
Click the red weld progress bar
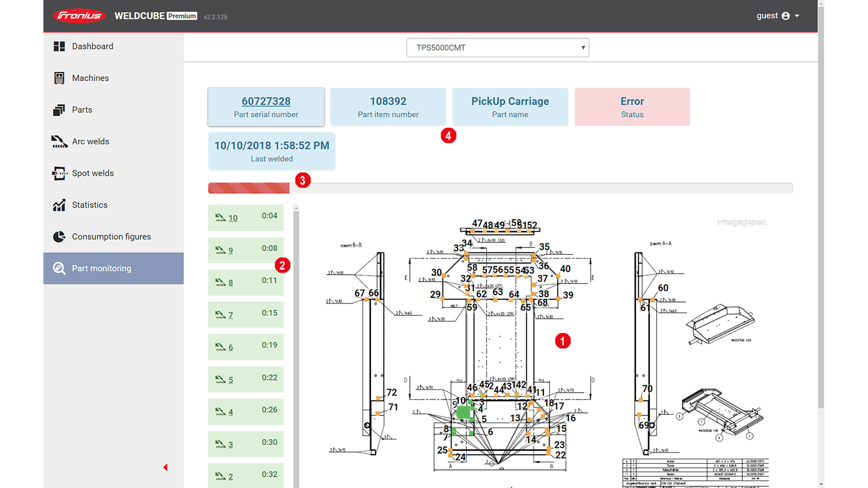point(249,188)
